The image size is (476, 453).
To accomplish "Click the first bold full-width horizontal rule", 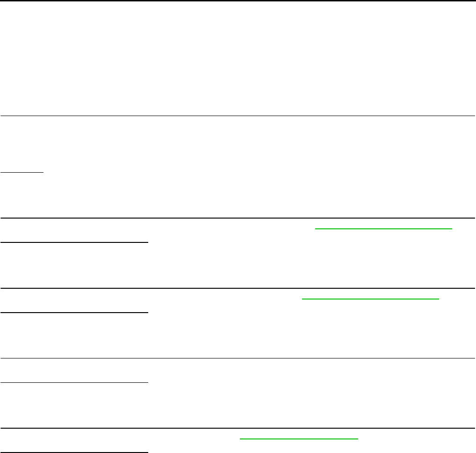I will click(x=238, y=218).
